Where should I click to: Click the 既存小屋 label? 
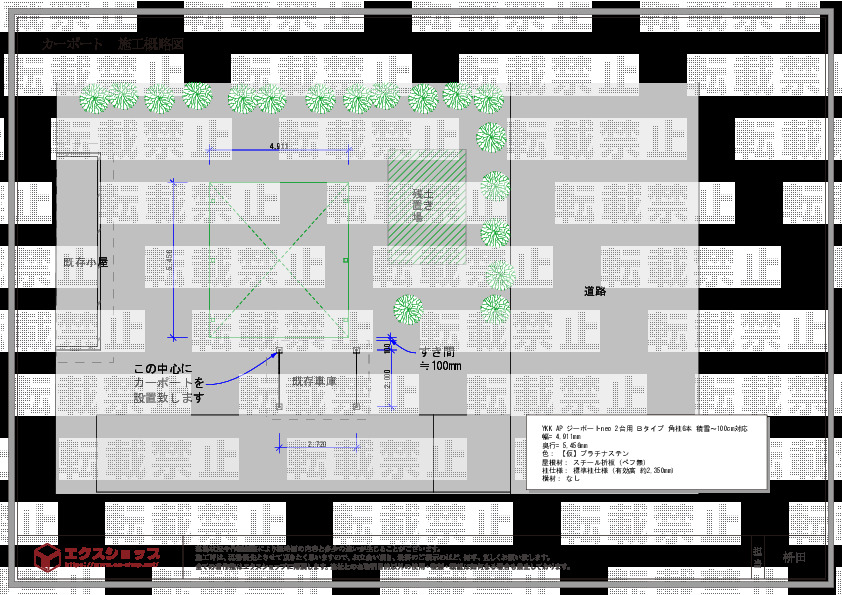84,262
